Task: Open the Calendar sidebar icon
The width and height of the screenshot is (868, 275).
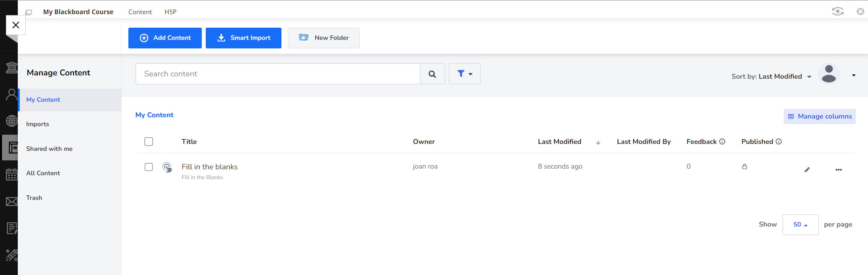Action: coord(12,175)
